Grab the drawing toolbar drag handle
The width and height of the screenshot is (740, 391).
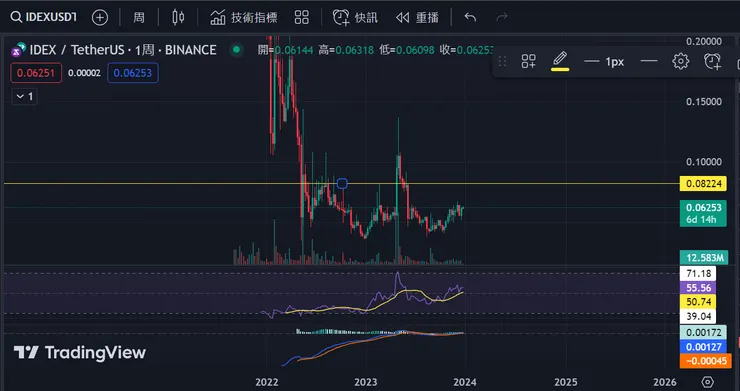[x=503, y=61]
